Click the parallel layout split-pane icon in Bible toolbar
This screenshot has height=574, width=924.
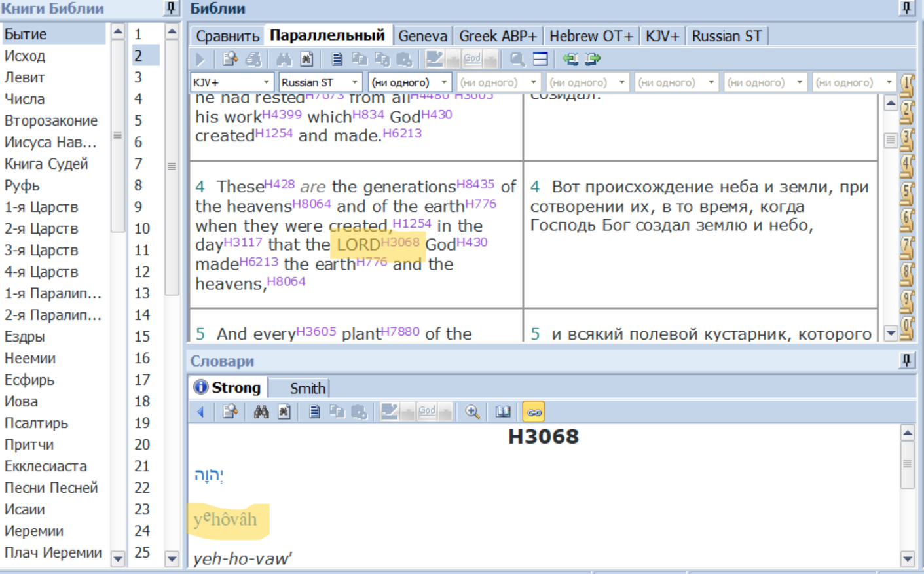tap(540, 59)
